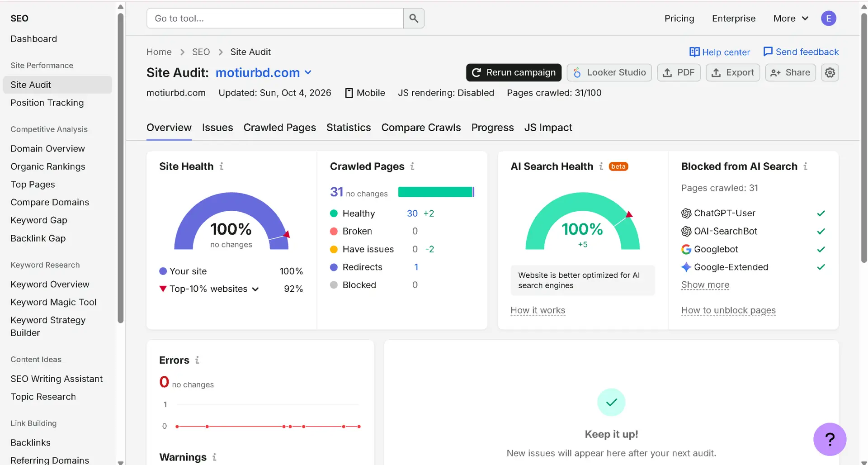Open settings gear for Site Audit

click(x=830, y=72)
